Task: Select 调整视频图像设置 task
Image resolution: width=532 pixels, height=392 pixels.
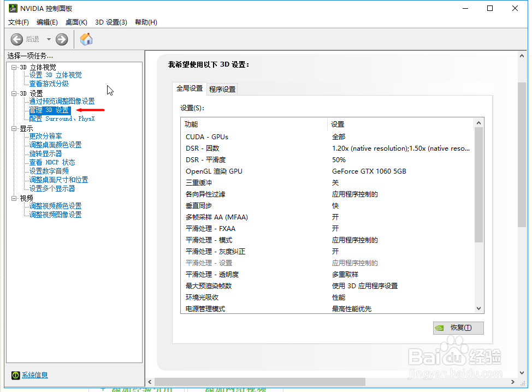Action: pyautogui.click(x=55, y=215)
